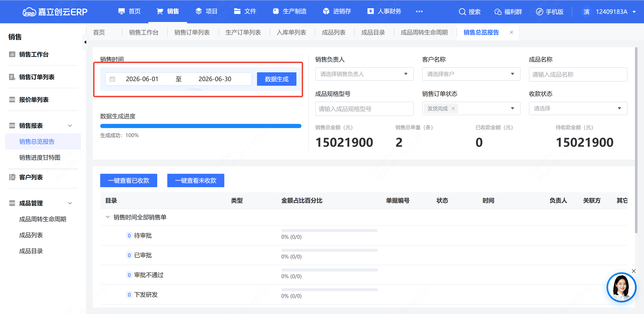Open the customer service assistant avatar
This screenshot has height=314, width=644.
tap(621, 287)
